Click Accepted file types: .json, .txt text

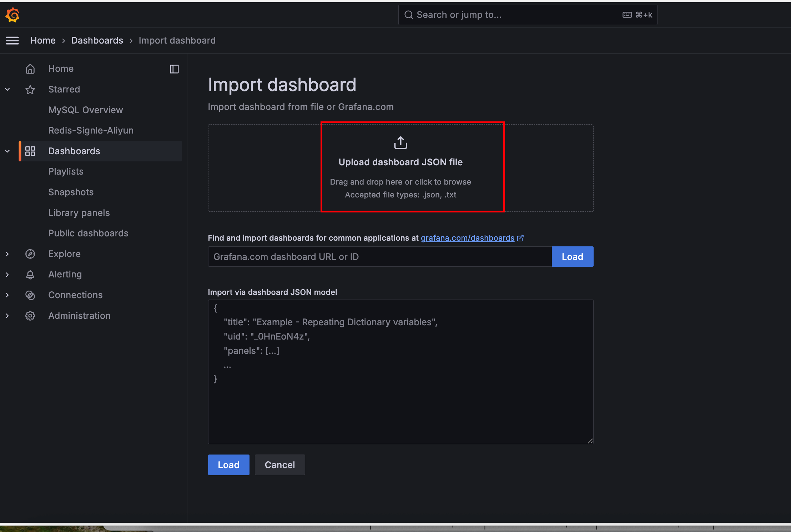(x=400, y=195)
